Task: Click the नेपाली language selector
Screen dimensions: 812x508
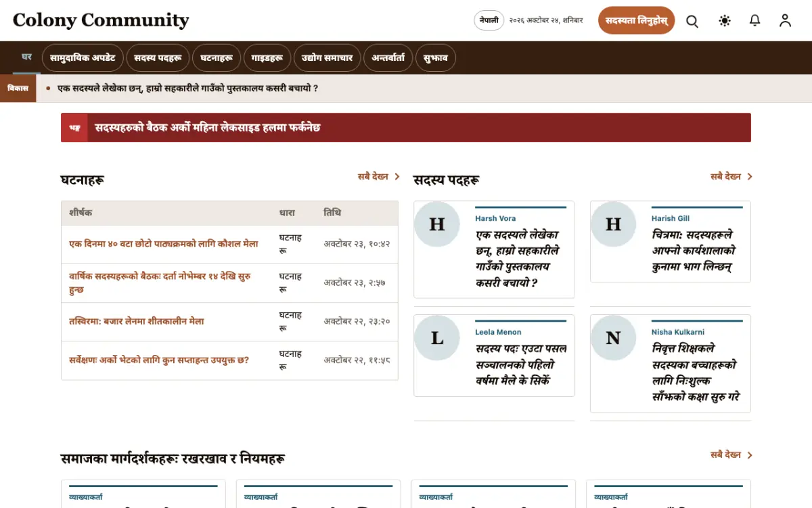Action: pos(489,20)
